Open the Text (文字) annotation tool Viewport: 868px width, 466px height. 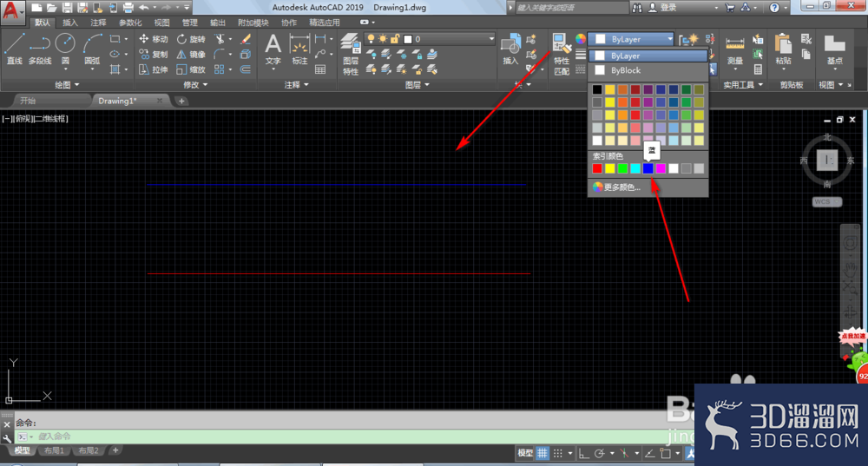click(x=273, y=49)
